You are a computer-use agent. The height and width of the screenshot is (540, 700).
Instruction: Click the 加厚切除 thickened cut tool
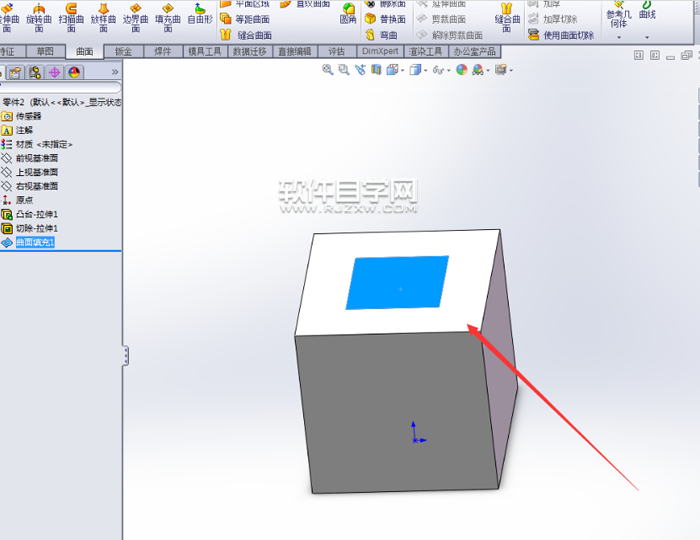click(552, 19)
